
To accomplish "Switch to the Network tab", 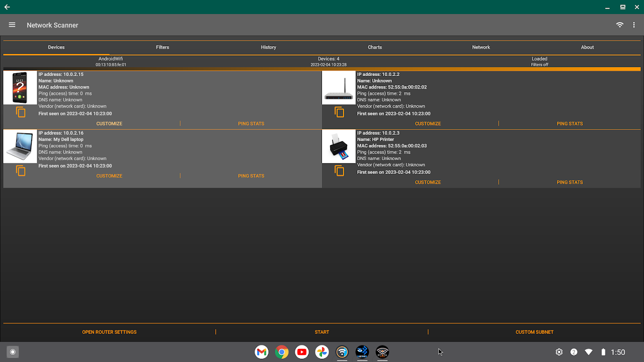I will coord(481,47).
